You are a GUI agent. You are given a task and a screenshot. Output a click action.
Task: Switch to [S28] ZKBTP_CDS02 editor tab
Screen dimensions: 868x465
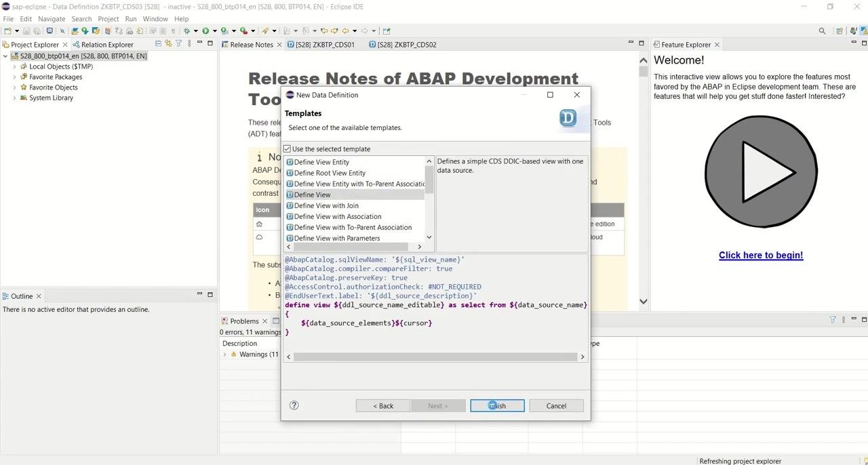tap(403, 45)
